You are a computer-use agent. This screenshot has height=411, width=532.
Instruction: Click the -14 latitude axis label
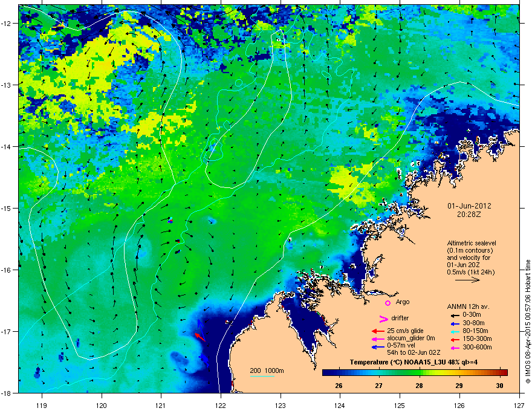(7, 147)
